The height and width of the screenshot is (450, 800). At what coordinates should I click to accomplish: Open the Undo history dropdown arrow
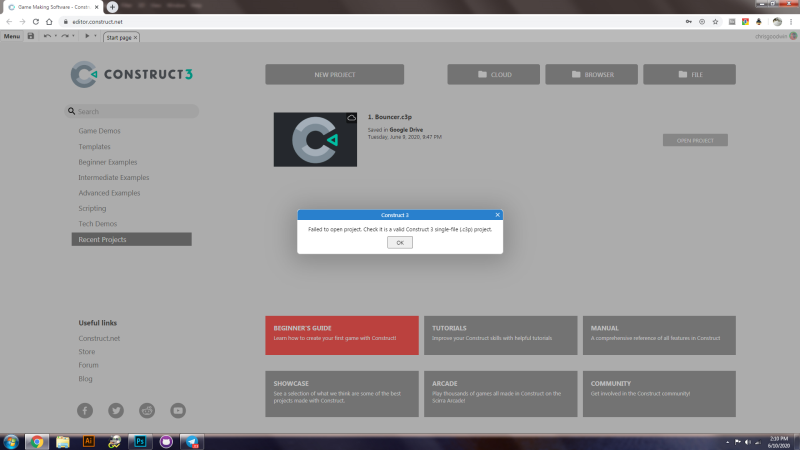click(x=56, y=36)
